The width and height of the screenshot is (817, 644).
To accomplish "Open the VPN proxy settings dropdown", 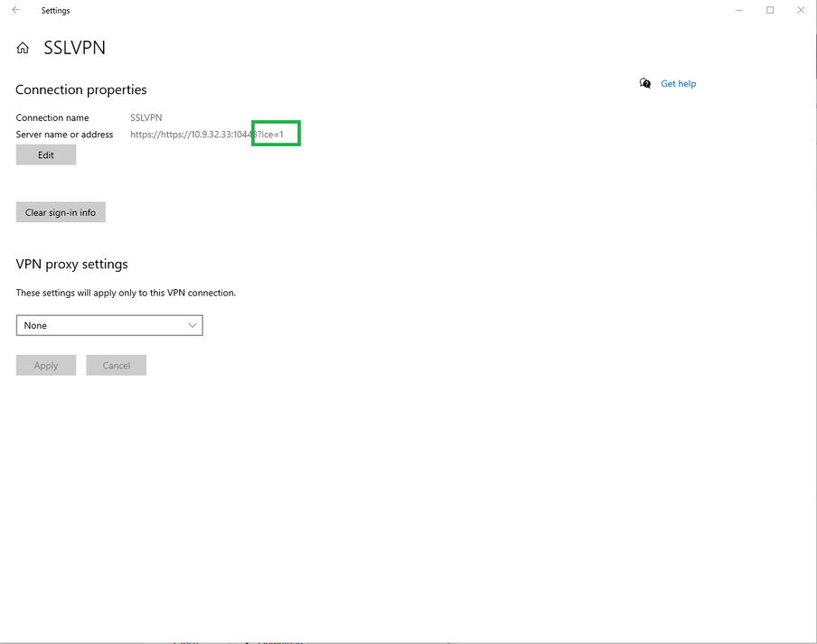I will tap(108, 325).
